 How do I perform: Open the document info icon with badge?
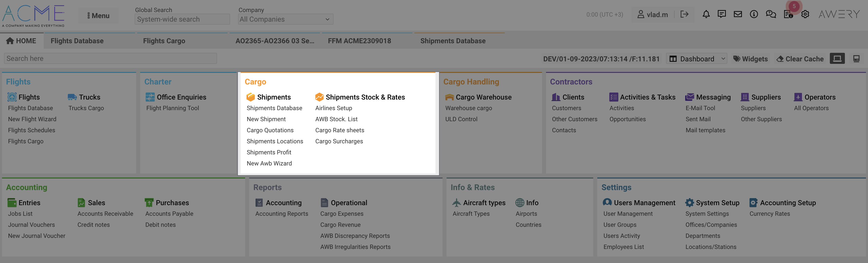click(x=788, y=14)
